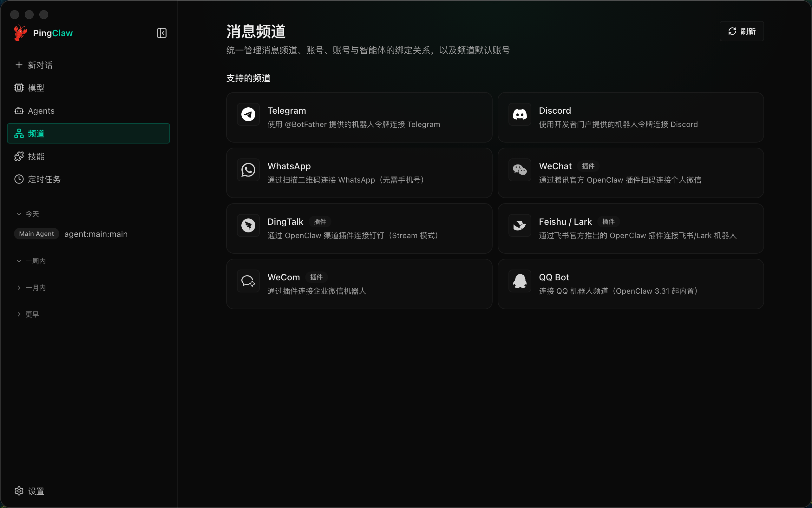
Task: Click the Telegram channel icon
Action: [248, 114]
